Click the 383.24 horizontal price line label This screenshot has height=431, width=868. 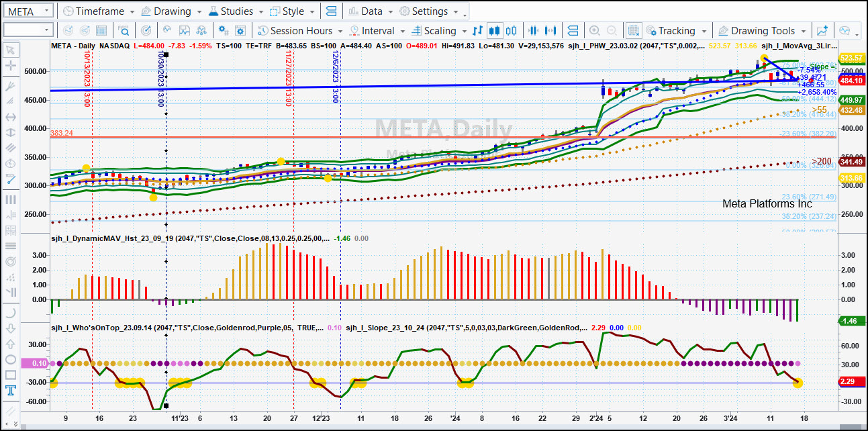[61, 134]
